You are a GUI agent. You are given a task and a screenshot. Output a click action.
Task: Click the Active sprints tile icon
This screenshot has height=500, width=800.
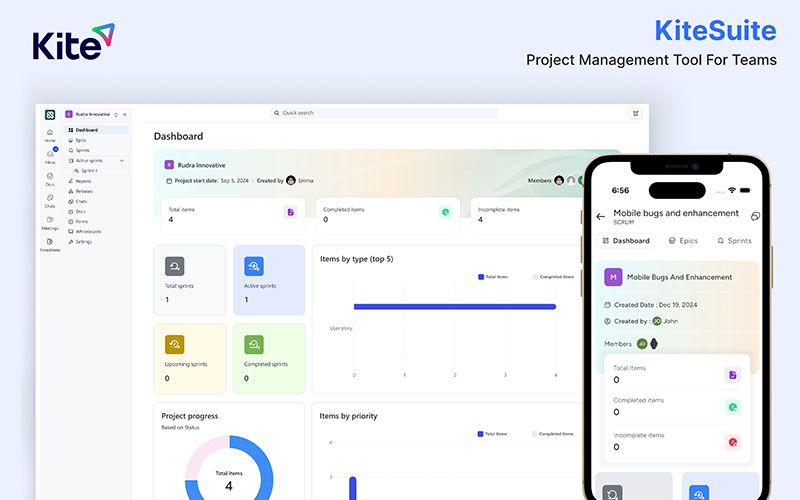coord(254,266)
